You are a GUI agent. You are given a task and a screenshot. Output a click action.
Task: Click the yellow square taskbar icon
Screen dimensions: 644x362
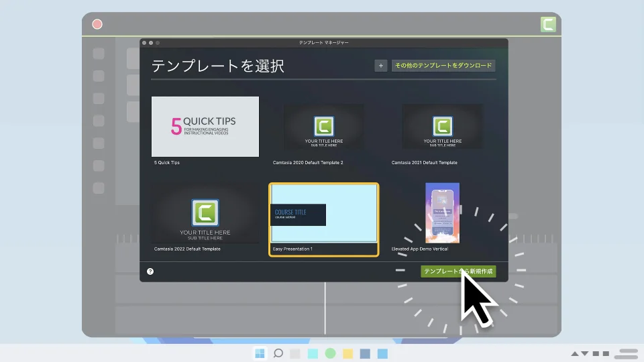tap(348, 353)
